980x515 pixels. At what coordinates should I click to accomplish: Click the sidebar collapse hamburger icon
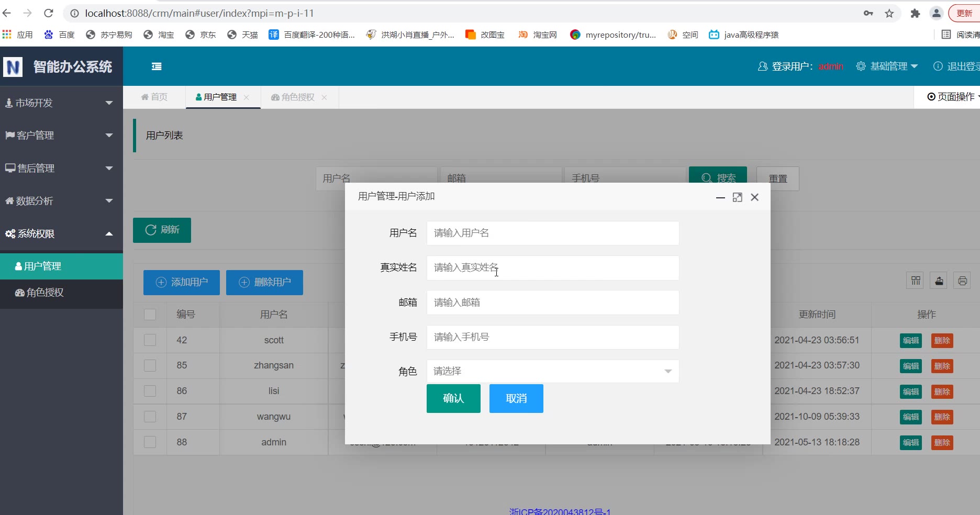(157, 66)
